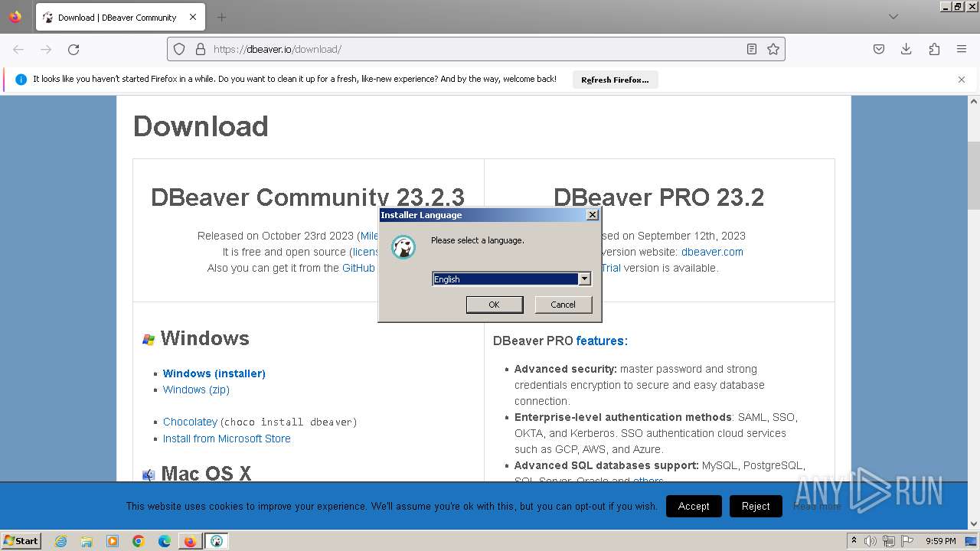
Task: Accept the website cookies
Action: pyautogui.click(x=694, y=506)
